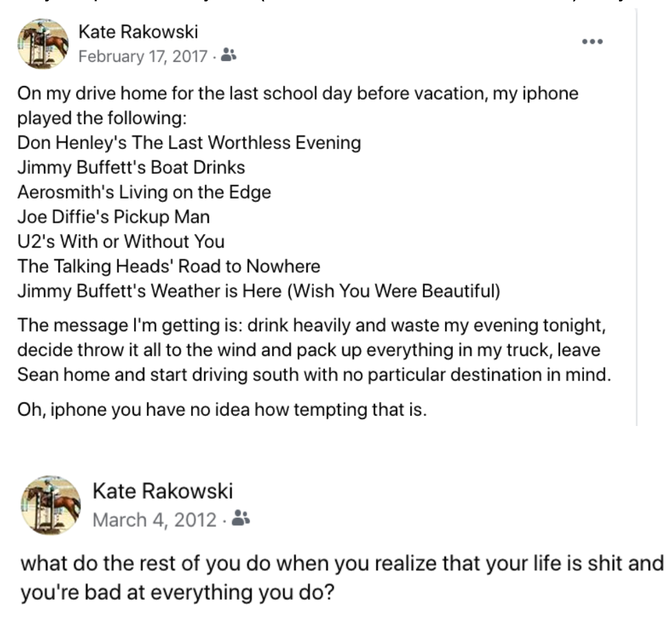This screenshot has height=617, width=672.
Task: Click the line 'Don Henley's The Last Worthless Evening'
Action: click(189, 143)
